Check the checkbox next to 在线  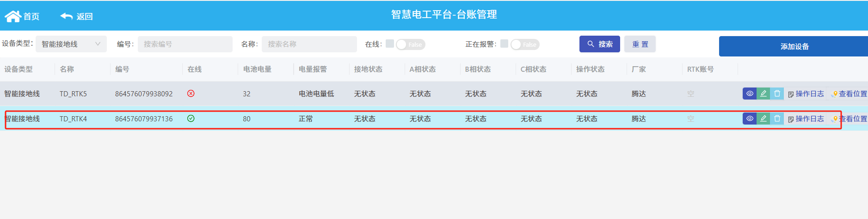[390, 44]
